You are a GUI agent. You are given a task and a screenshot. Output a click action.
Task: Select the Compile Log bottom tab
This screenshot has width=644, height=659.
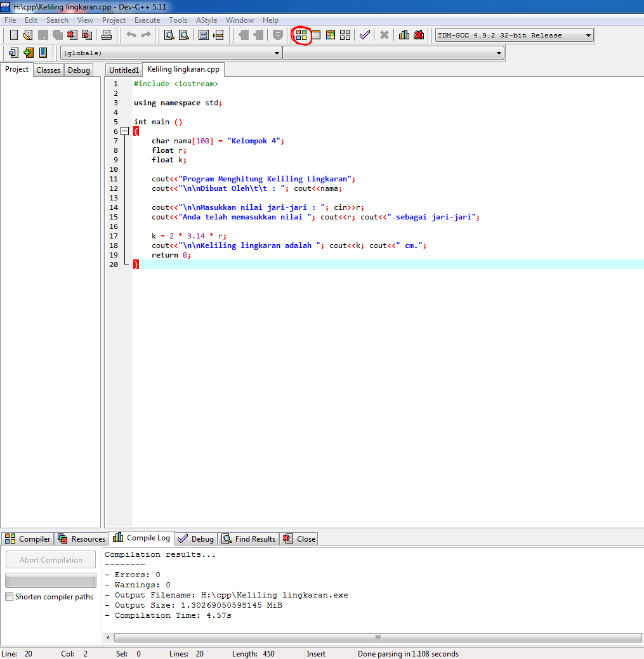point(141,538)
